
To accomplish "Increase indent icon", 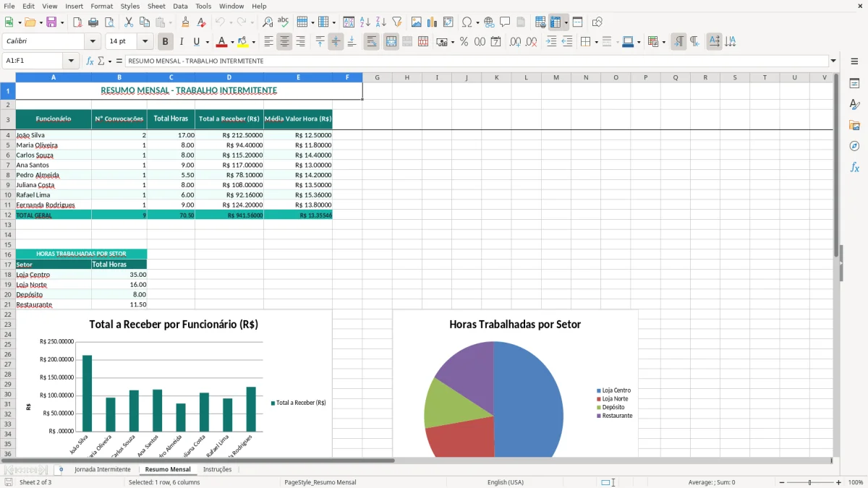I will 551,42.
